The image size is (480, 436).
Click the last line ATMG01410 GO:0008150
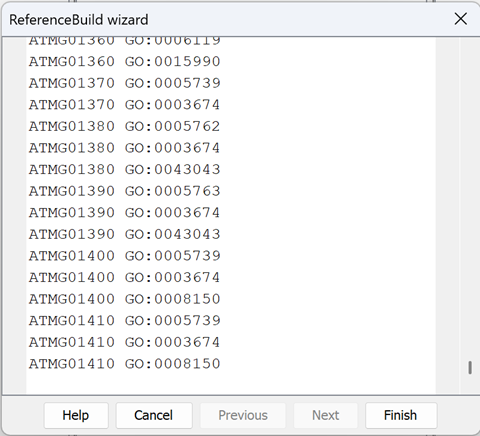click(x=124, y=364)
